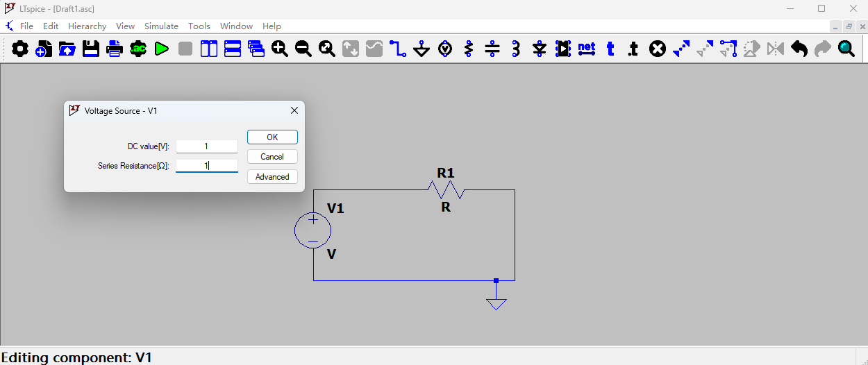This screenshot has width=868, height=365.
Task: Close the Voltage Source - V1 dialog
Action: coord(294,110)
